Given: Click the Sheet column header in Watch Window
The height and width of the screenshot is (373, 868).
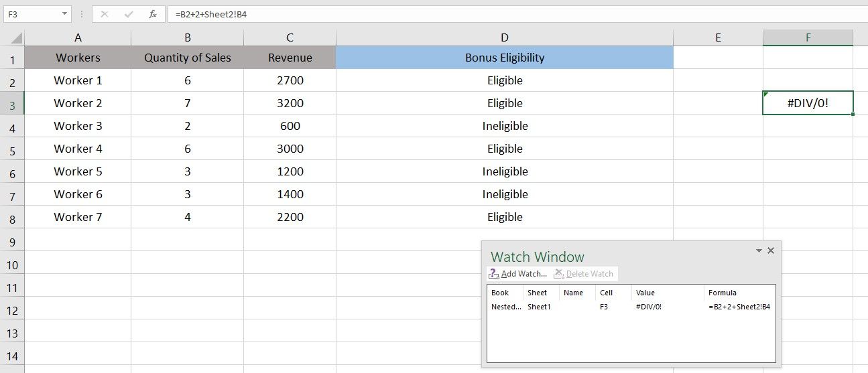Looking at the screenshot, I should pyautogui.click(x=542, y=293).
